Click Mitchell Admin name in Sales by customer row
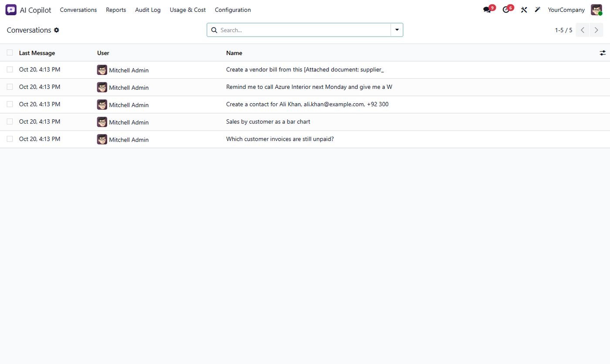The image size is (610, 364). coord(129,122)
